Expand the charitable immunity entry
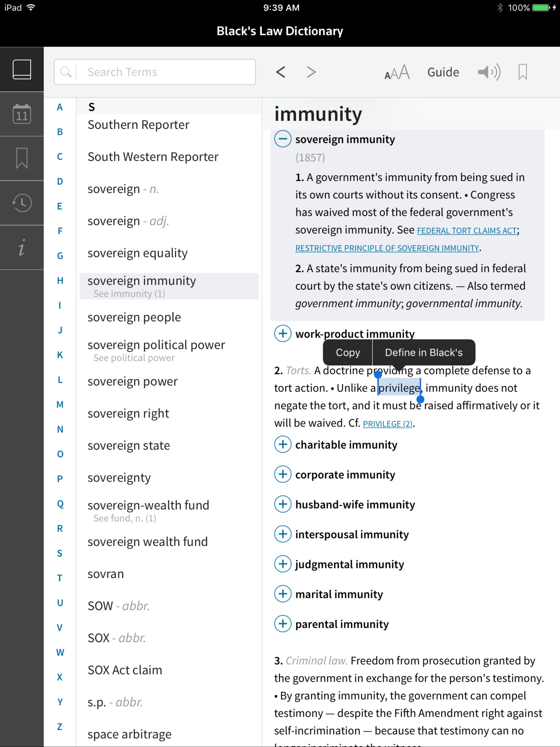 coord(283,444)
